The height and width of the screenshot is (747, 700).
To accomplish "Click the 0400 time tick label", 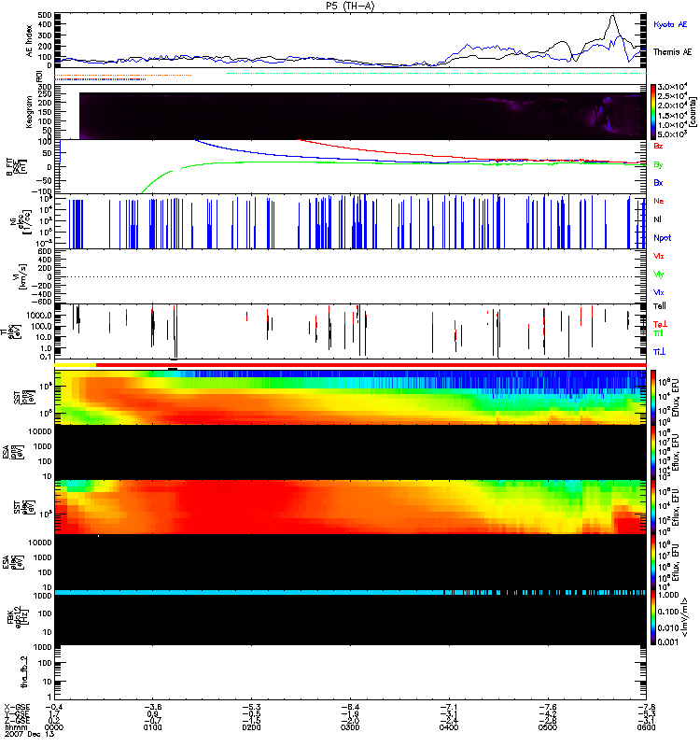I will [x=449, y=727].
